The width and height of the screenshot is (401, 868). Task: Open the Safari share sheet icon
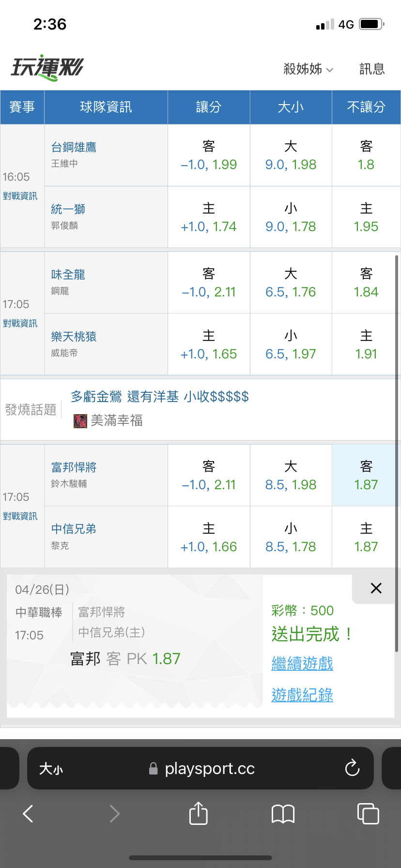point(198,813)
